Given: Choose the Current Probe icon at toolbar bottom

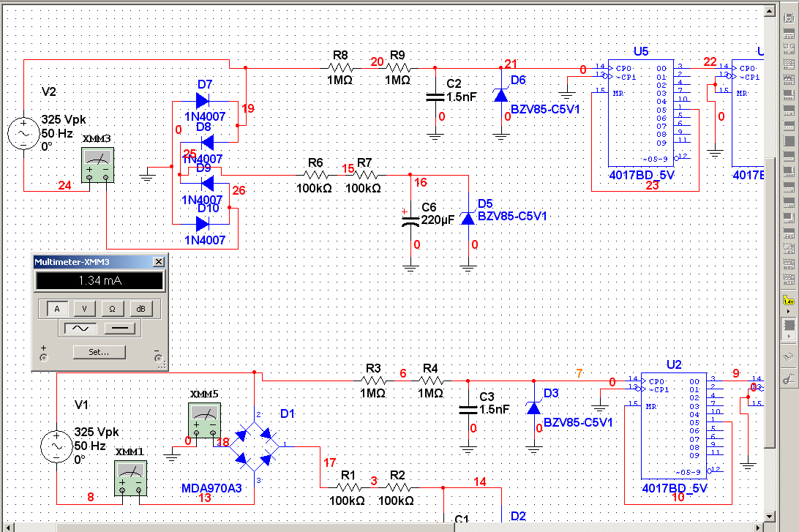Looking at the screenshot, I should 788,378.
